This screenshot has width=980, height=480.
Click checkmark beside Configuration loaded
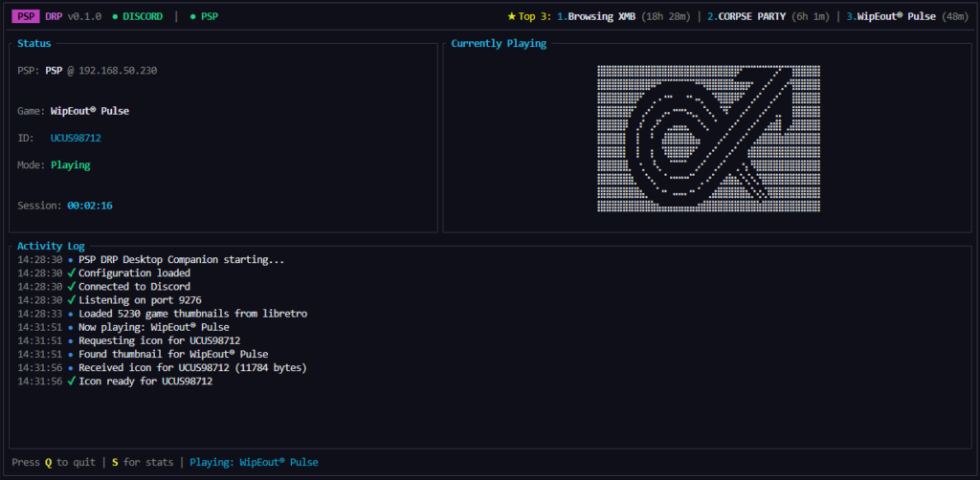pos(71,273)
